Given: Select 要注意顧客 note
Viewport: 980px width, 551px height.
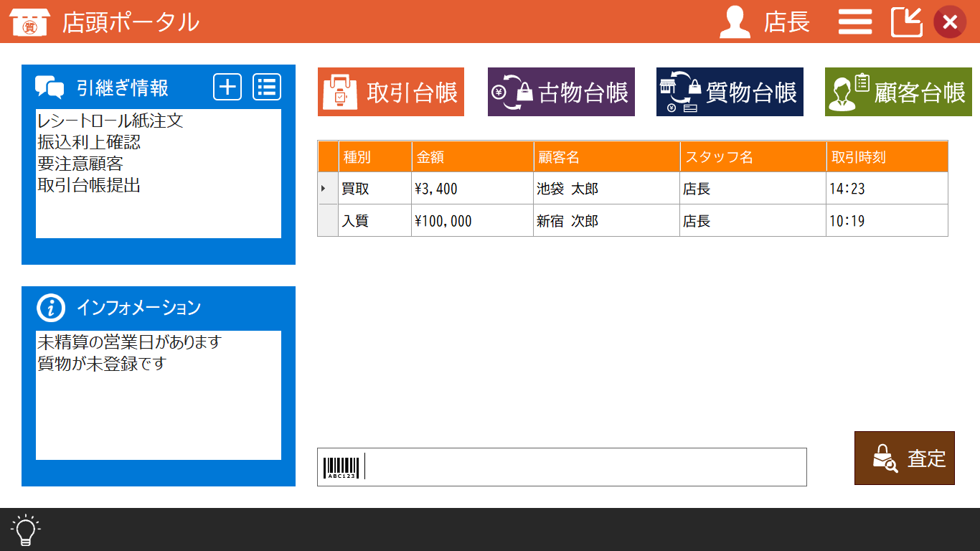Looking at the screenshot, I should pyautogui.click(x=80, y=164).
